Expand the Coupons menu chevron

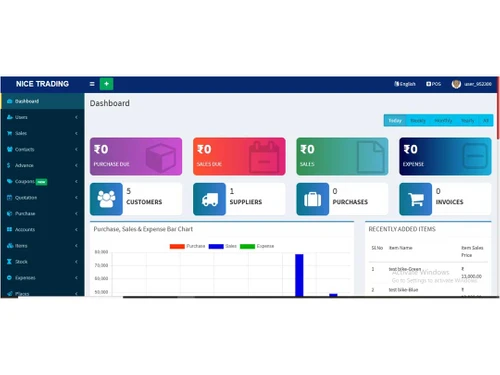point(76,181)
